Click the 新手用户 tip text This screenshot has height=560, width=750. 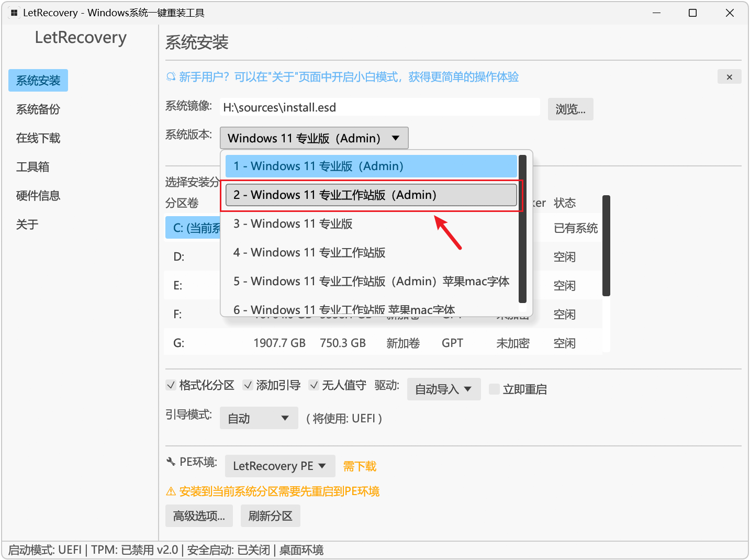click(x=349, y=77)
